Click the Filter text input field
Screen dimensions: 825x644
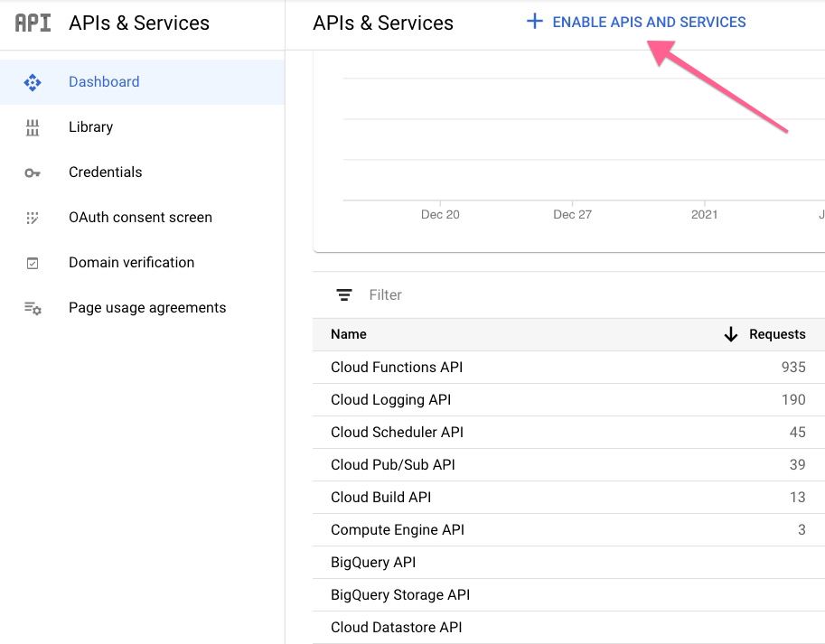click(x=542, y=295)
